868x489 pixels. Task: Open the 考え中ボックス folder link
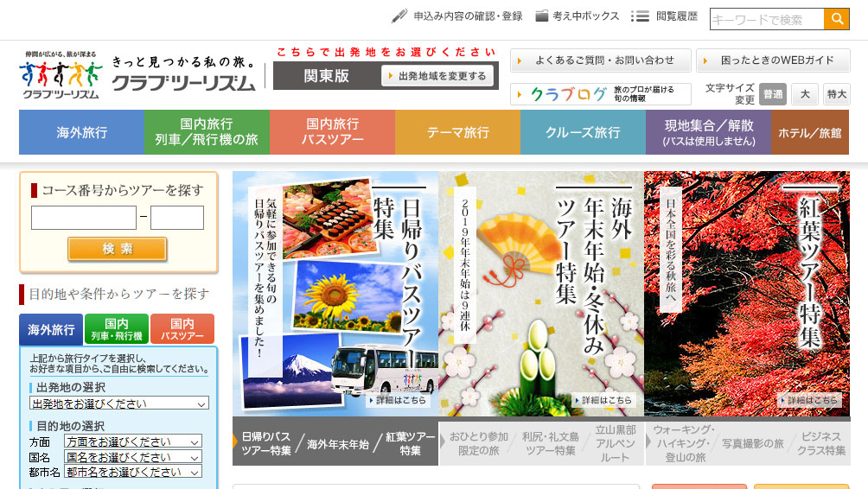[x=578, y=16]
